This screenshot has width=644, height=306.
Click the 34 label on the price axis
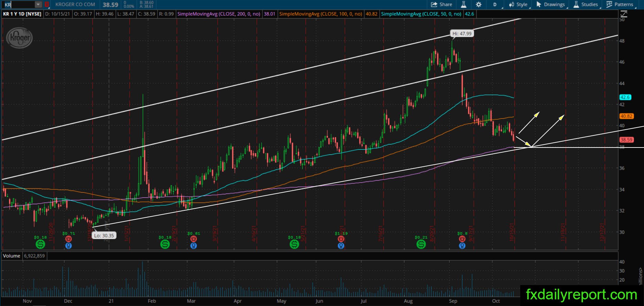[x=622, y=189]
